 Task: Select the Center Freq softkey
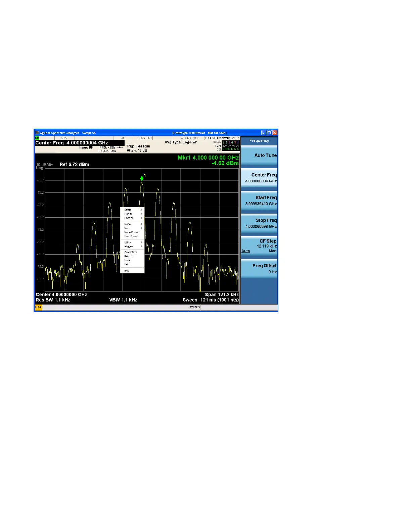[259, 178]
